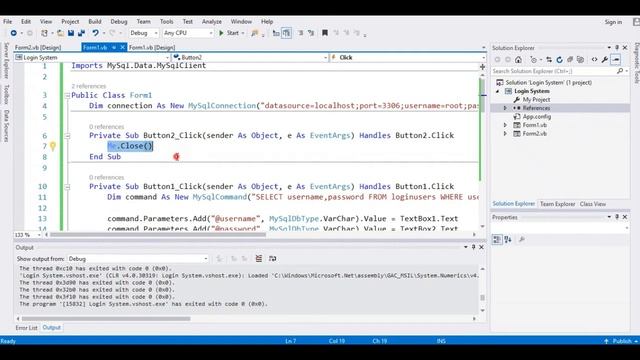The height and width of the screenshot is (360, 640).
Task: Expand the Form2.vb node in Solution Explorer
Action: 505,134
